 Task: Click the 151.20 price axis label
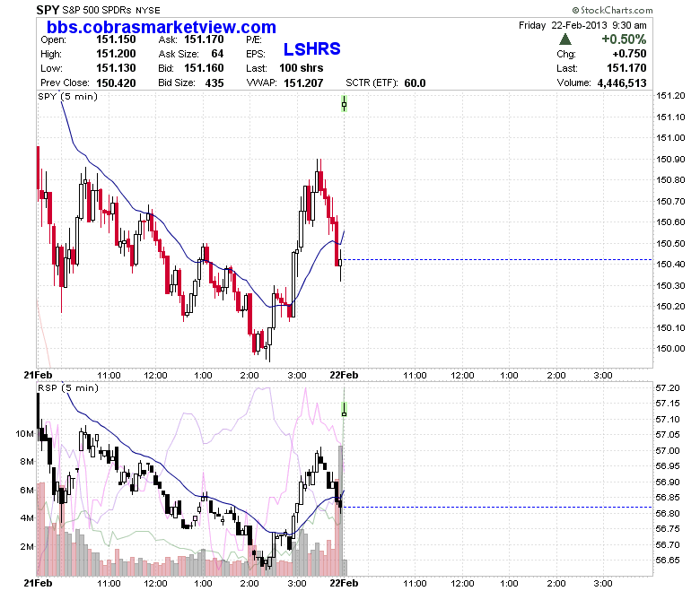pos(670,95)
